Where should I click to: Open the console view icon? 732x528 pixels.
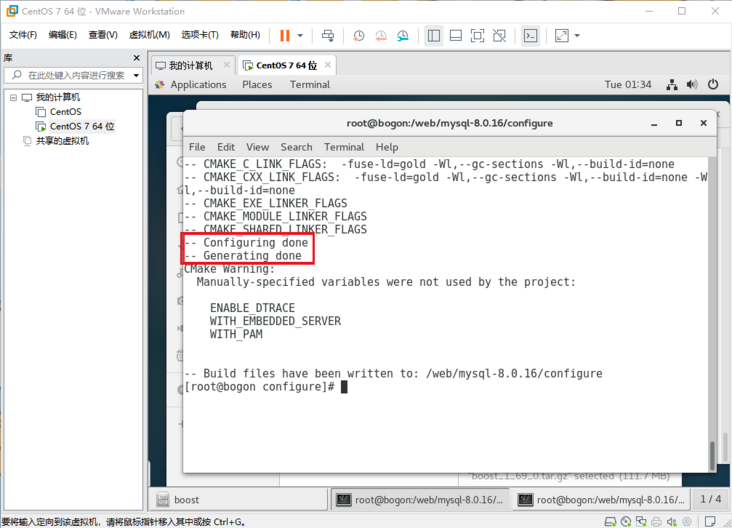(x=531, y=36)
